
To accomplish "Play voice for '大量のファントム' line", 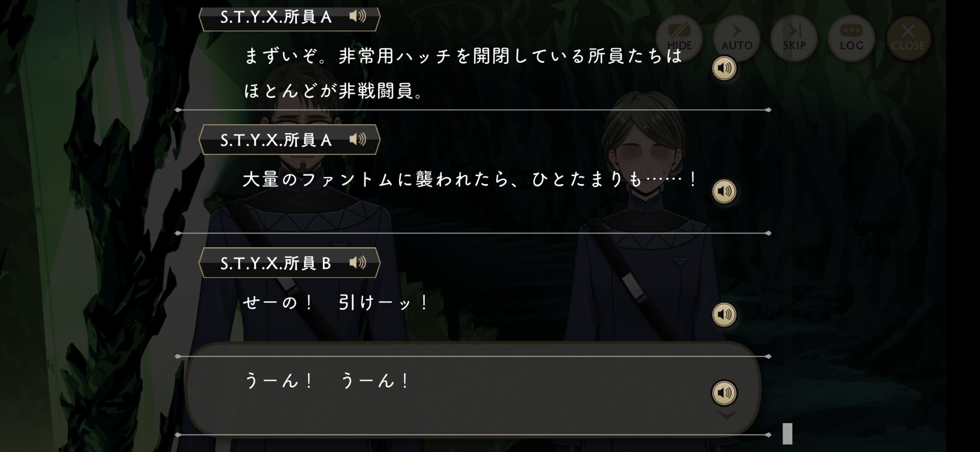I will click(x=724, y=191).
